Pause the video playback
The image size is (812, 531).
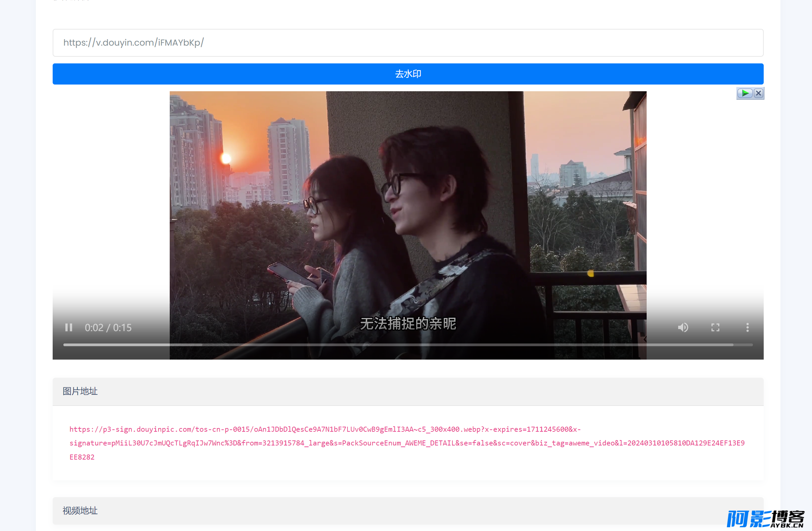tap(68, 328)
